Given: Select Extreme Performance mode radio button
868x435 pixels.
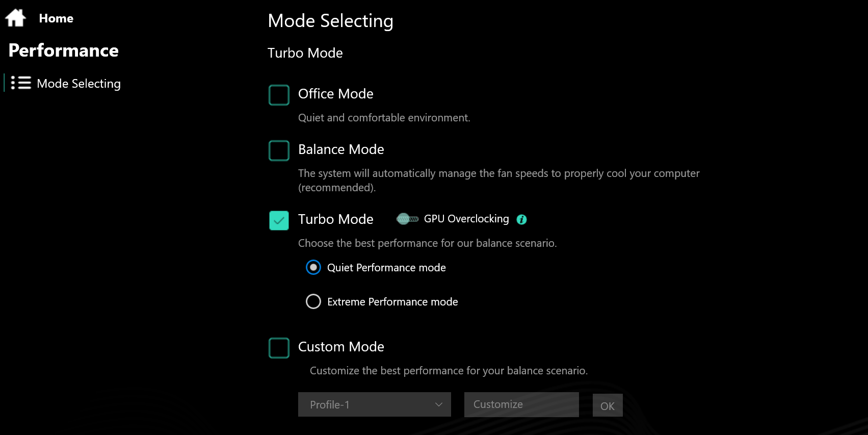Looking at the screenshot, I should pos(313,301).
